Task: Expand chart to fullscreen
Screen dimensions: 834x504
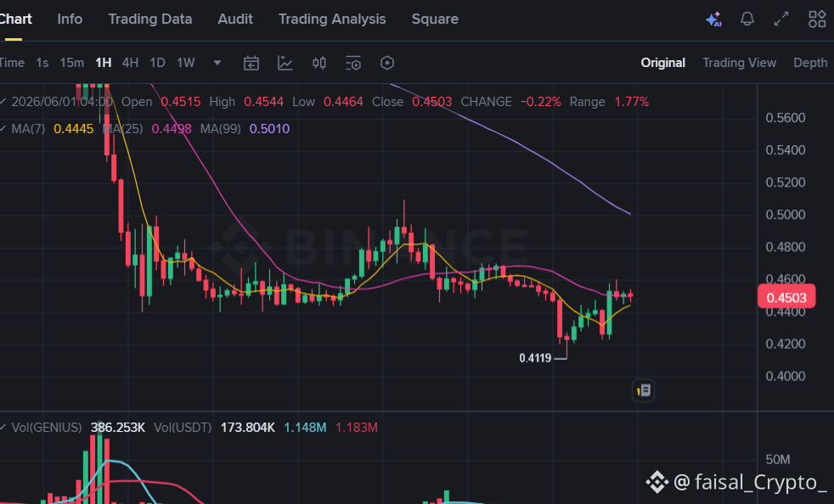Action: tap(781, 20)
